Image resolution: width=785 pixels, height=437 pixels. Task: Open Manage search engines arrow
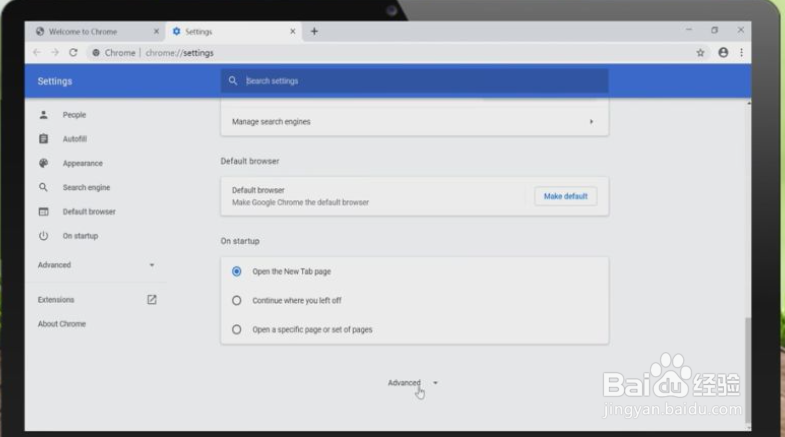(591, 122)
